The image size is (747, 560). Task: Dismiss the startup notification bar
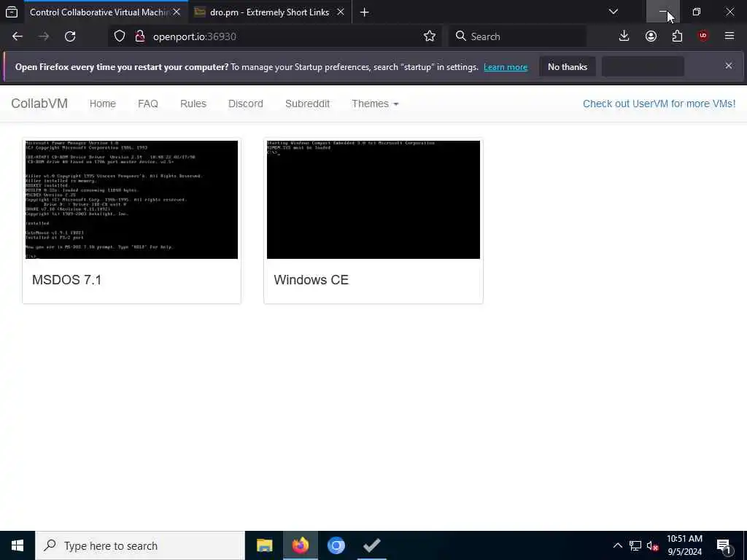click(x=729, y=66)
